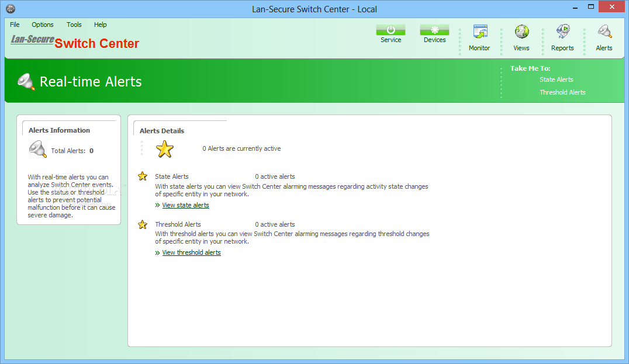Click the 'Alerts Details' panel title
The height and width of the screenshot is (364, 629).
pyautogui.click(x=162, y=131)
